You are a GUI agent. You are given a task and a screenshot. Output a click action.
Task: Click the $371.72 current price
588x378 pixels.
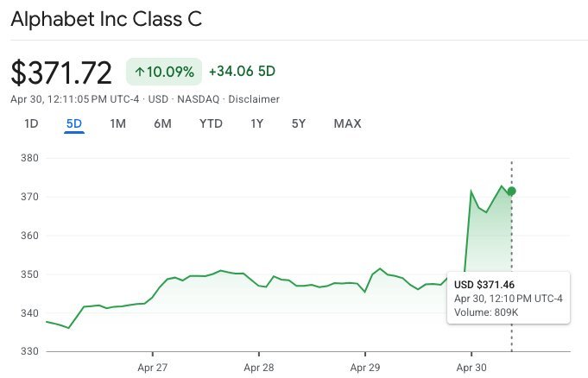coord(61,72)
